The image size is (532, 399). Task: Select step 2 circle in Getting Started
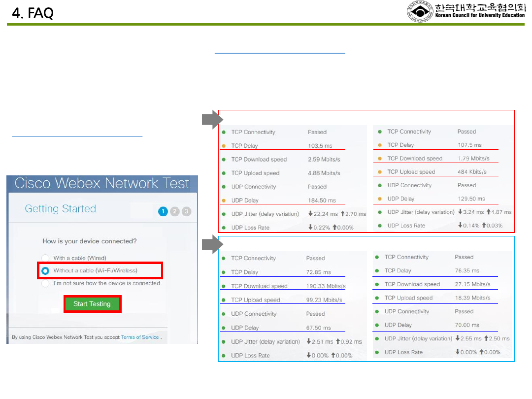pyautogui.click(x=175, y=211)
